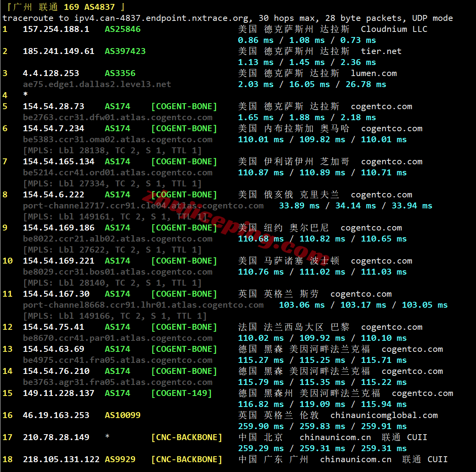Screen dimensions: 476x472
Task: Select the latency value 259.29 ms
Action: coord(261,448)
